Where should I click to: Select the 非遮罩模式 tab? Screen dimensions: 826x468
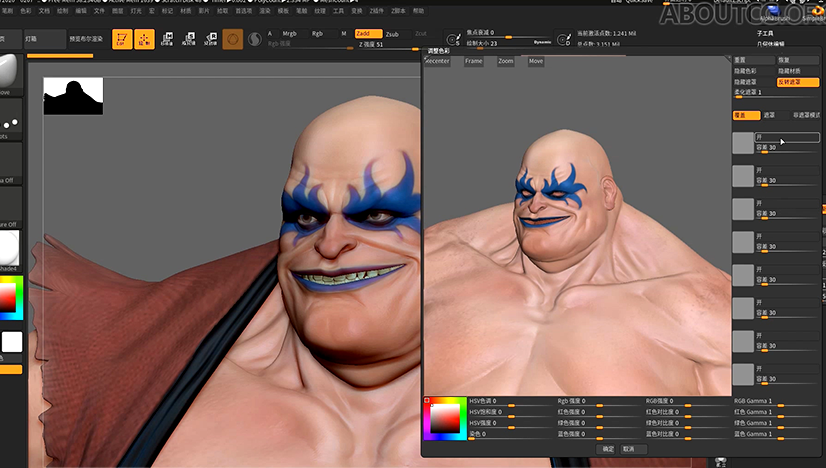[806, 115]
